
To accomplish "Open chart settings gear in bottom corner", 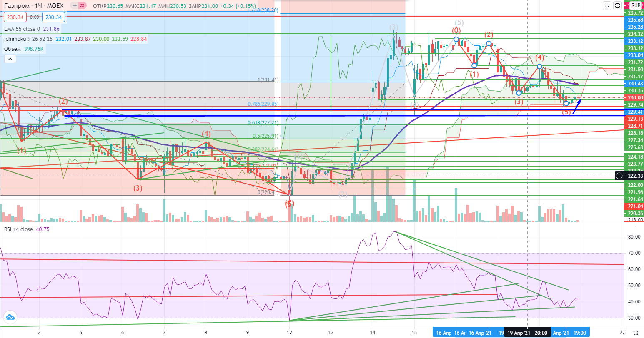I will (635, 333).
